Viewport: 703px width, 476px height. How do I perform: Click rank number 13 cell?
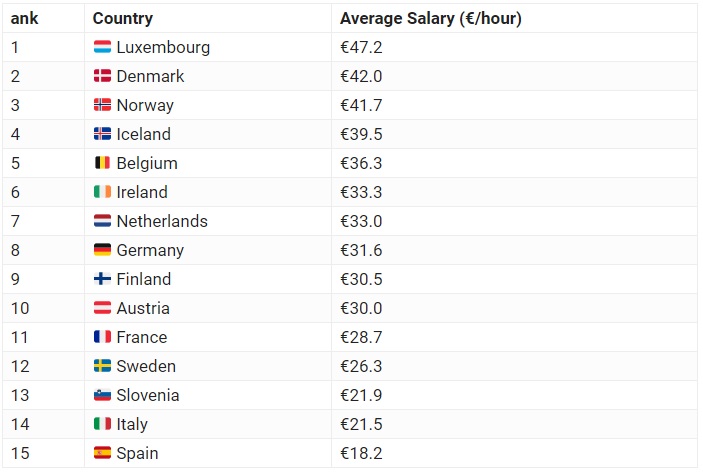pyautogui.click(x=20, y=395)
